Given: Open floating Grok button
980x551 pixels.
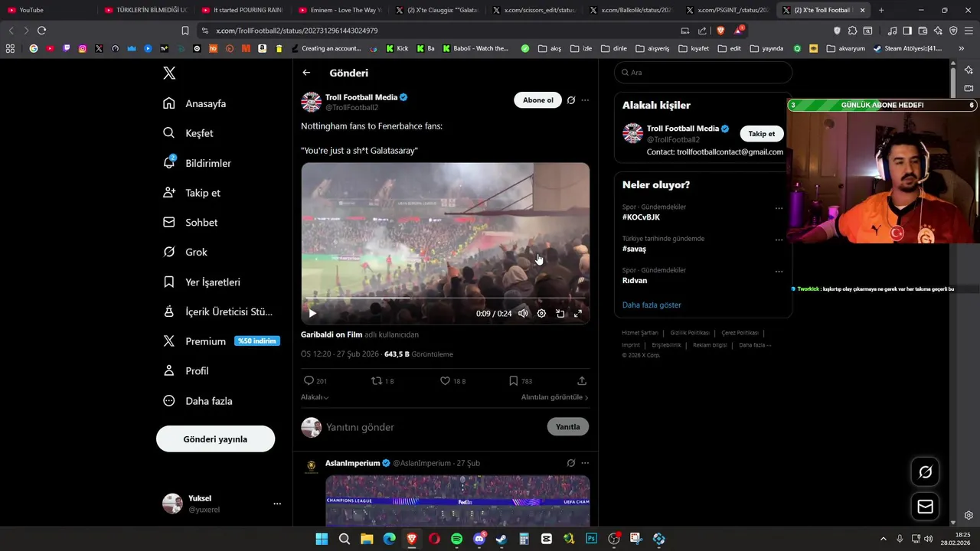Looking at the screenshot, I should click(926, 472).
